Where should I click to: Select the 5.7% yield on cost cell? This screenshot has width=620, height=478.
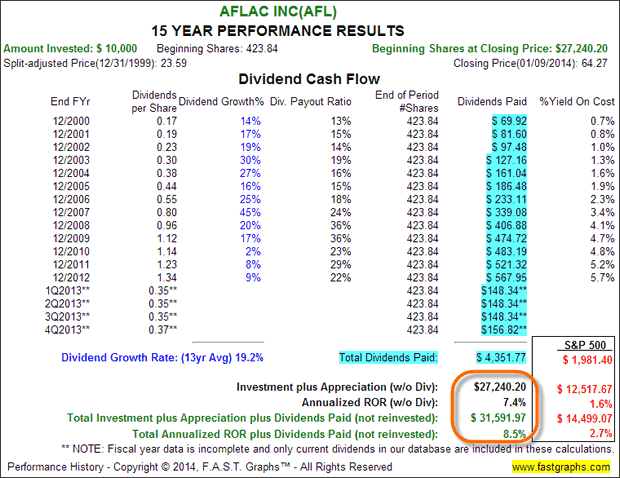(603, 278)
